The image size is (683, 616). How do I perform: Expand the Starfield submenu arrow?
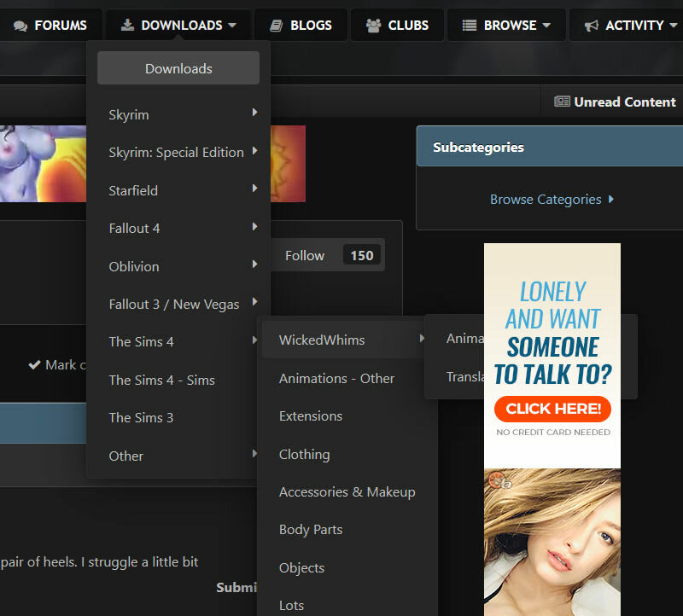point(254,188)
